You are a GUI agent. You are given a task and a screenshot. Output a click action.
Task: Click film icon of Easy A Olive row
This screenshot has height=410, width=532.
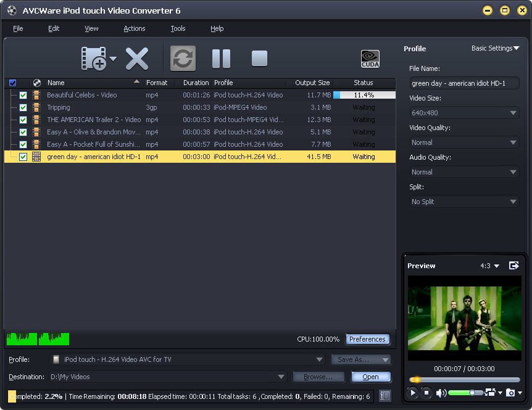36,132
